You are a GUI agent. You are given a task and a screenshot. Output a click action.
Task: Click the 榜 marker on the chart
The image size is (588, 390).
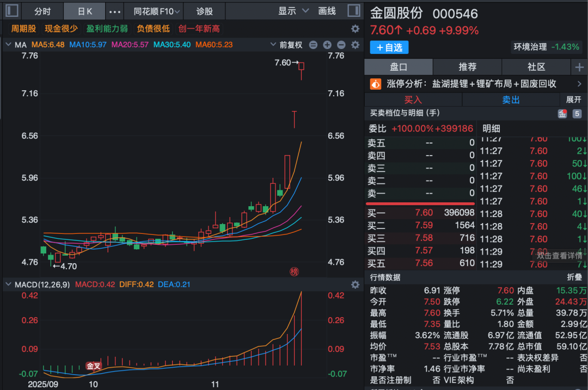tap(294, 271)
